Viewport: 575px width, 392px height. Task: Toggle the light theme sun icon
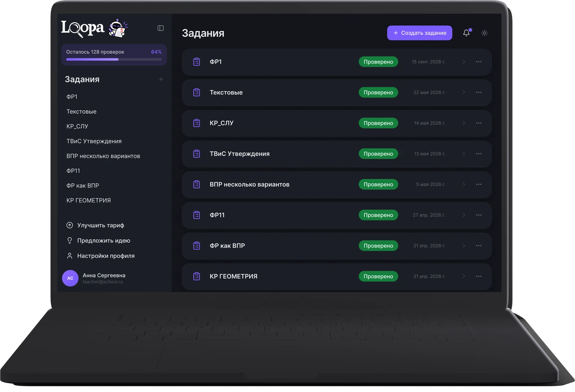coord(484,33)
